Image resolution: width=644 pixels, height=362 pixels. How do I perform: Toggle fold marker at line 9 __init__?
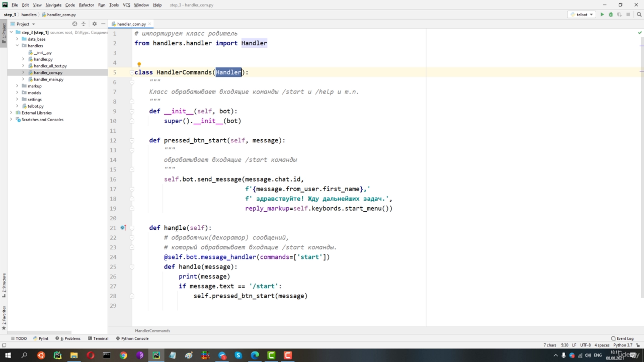132,111
